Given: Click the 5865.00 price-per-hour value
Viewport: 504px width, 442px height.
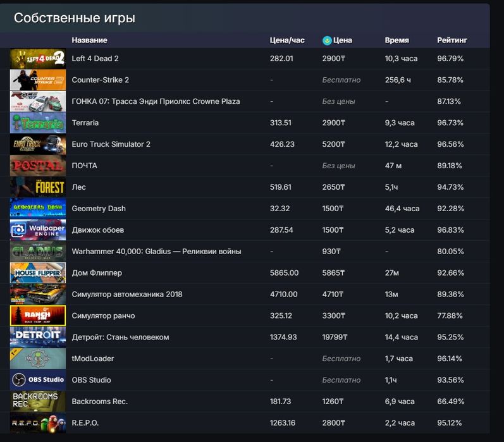Looking at the screenshot, I should (x=284, y=273).
